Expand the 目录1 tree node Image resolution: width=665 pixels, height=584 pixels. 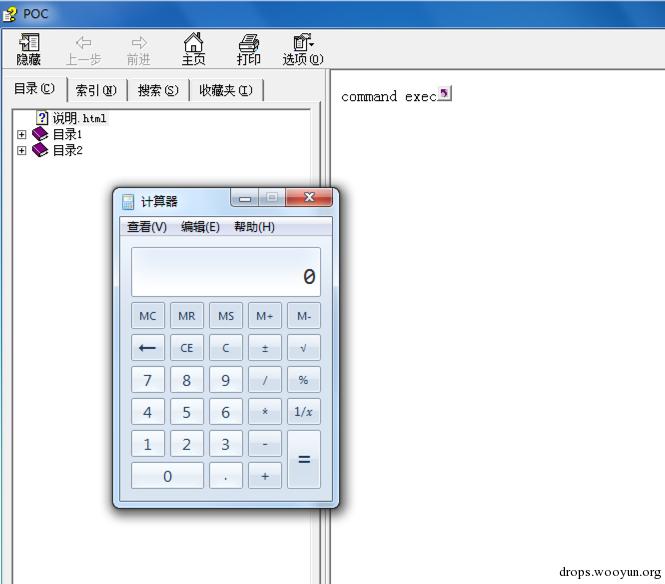pos(22,134)
